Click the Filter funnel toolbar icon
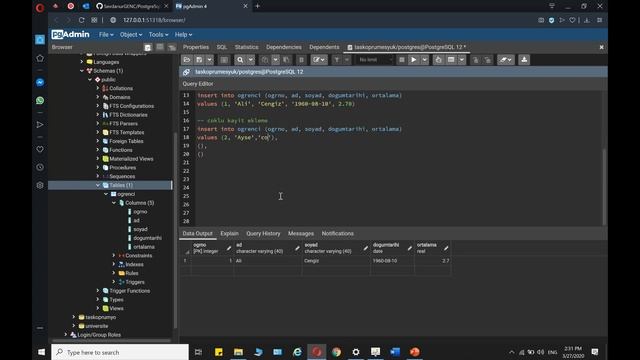The width and height of the screenshot is (640, 360). point(337,60)
